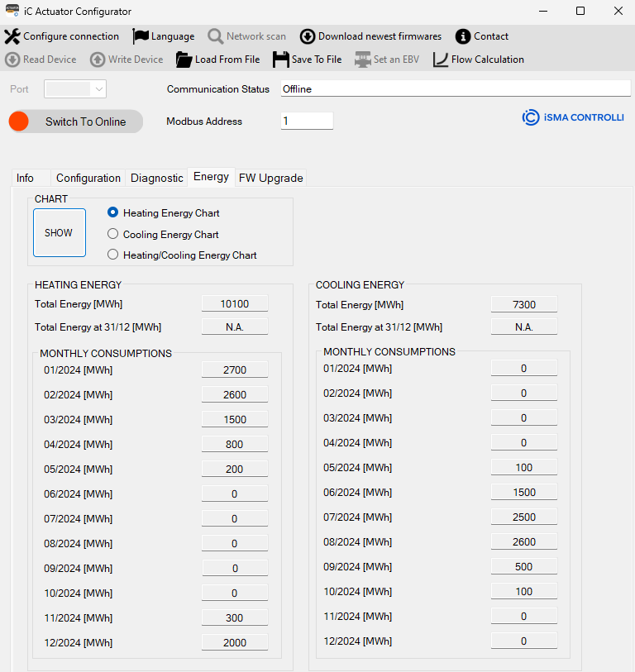Click Heating Total Energy at 31/12 N.A. field
Image resolution: width=635 pixels, height=672 pixels.
tap(235, 326)
